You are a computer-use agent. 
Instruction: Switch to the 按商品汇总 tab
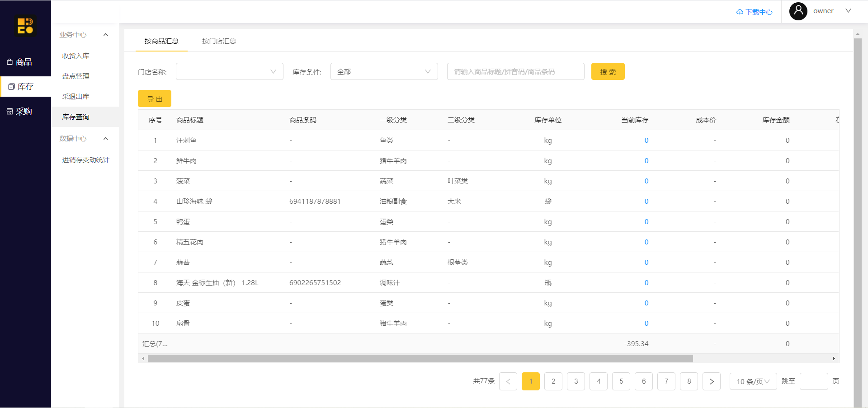(x=161, y=41)
